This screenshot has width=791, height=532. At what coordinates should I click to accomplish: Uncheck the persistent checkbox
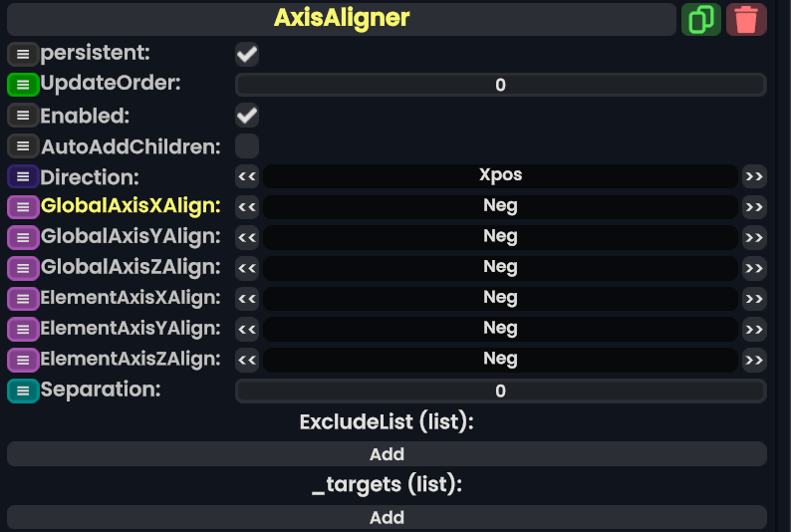[x=247, y=54]
